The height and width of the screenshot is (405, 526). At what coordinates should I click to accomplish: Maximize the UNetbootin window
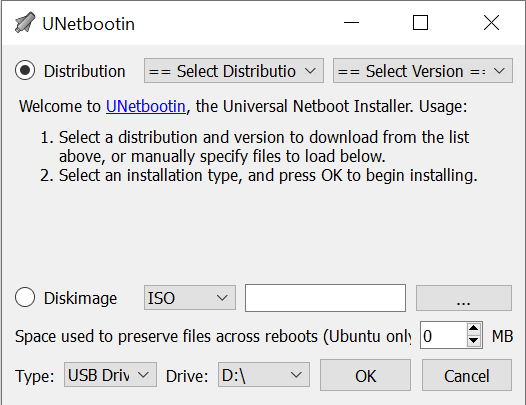(x=420, y=23)
